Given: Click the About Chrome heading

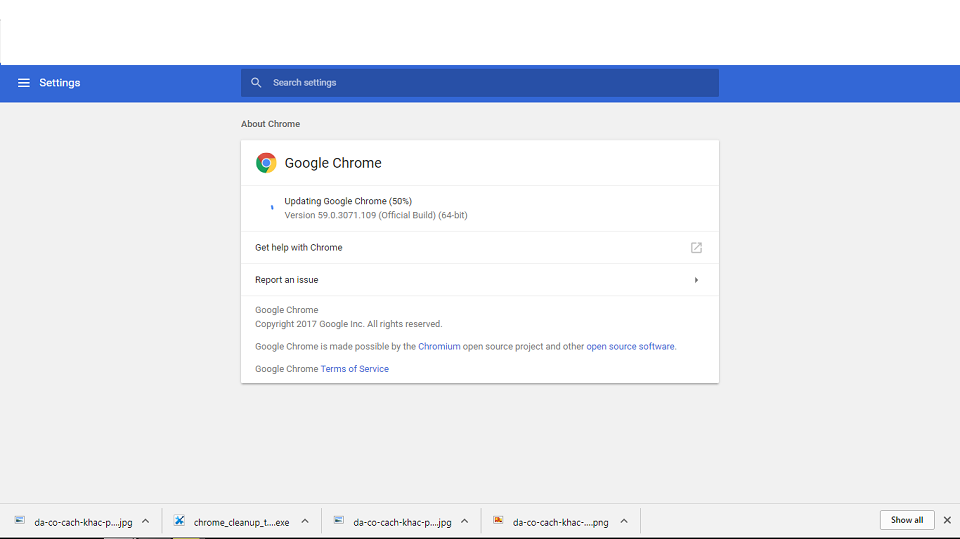Looking at the screenshot, I should [x=270, y=124].
